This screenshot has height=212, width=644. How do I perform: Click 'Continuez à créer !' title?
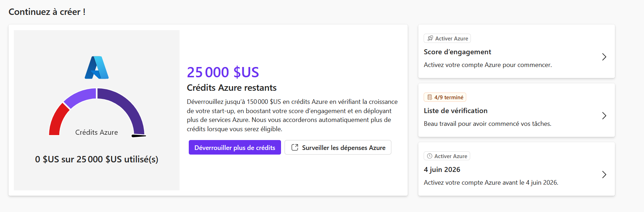pos(47,12)
